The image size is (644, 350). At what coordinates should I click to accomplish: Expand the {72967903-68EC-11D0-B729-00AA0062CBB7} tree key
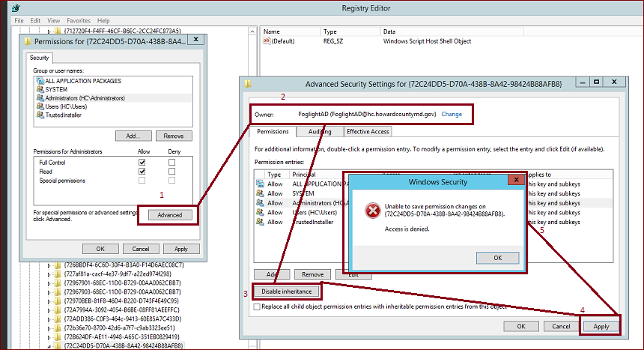click(49, 292)
